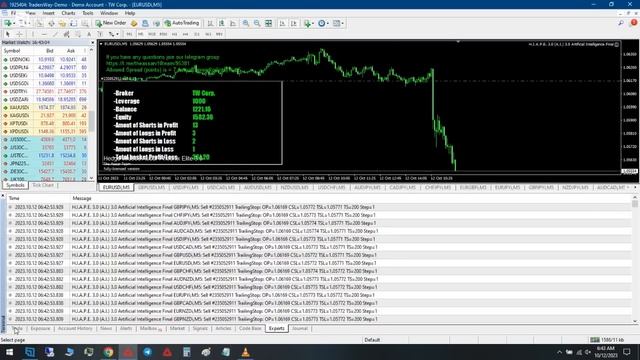The image size is (640, 360).
Task: Open the Charts menu
Action: click(68, 13)
